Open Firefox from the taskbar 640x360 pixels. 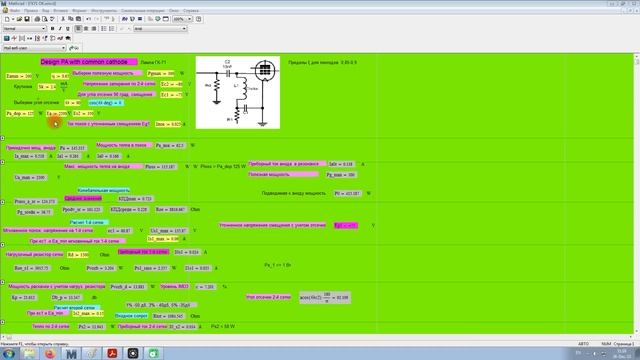[50, 353]
